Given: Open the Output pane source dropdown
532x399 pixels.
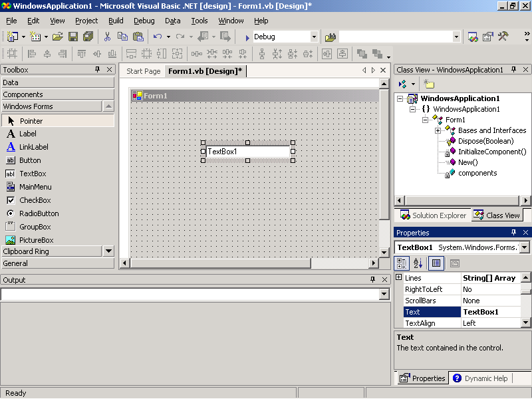Looking at the screenshot, I should (x=384, y=294).
